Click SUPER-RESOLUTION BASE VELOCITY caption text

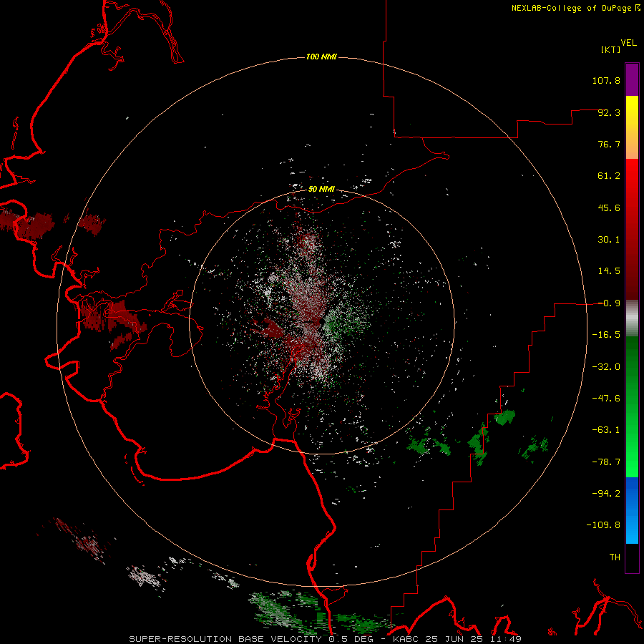[225, 639]
